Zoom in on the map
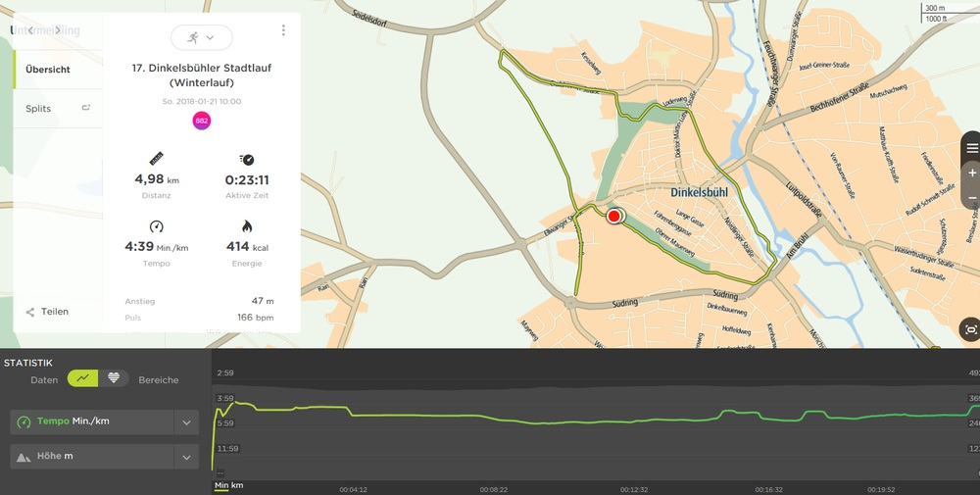 pyautogui.click(x=971, y=173)
